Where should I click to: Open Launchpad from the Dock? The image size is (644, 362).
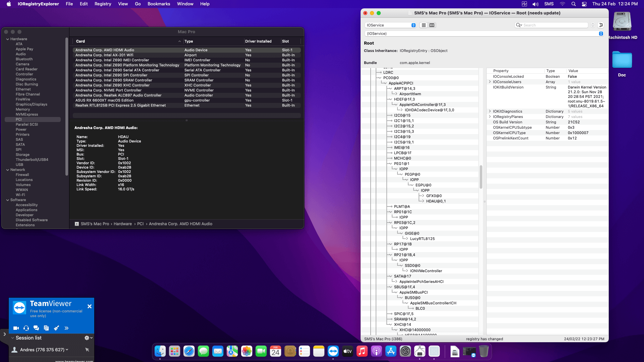[174, 351]
